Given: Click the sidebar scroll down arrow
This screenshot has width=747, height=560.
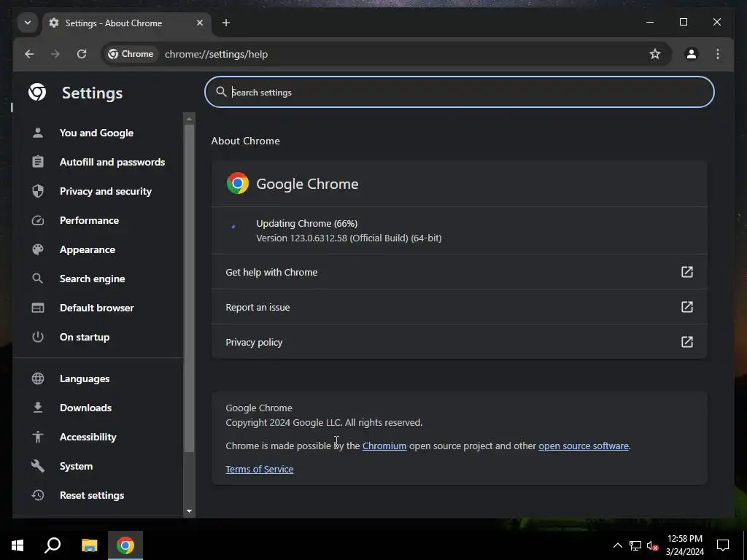Looking at the screenshot, I should point(189,511).
